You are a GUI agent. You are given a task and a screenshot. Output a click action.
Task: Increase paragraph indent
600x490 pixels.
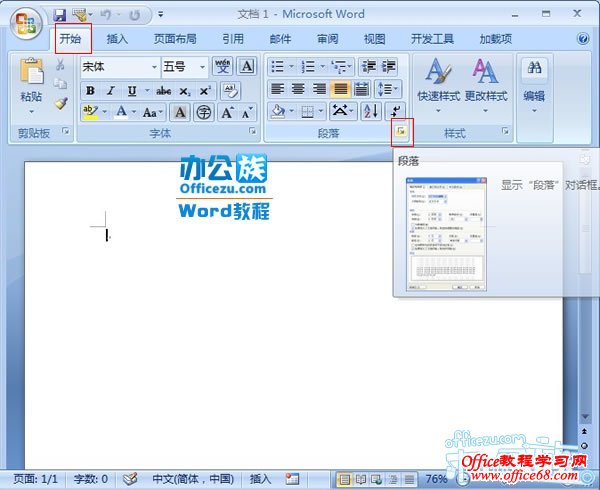388,67
